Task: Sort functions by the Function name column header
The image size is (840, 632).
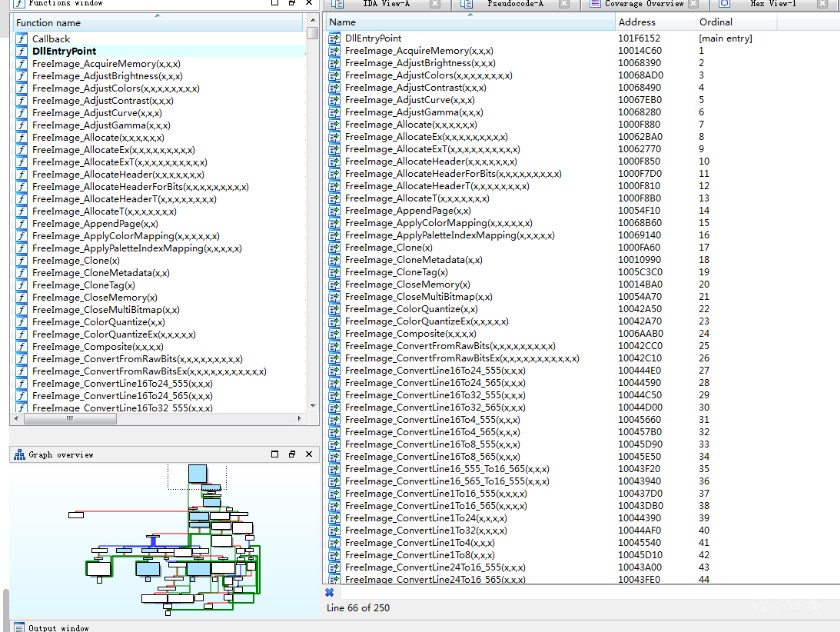Action: (x=159, y=23)
